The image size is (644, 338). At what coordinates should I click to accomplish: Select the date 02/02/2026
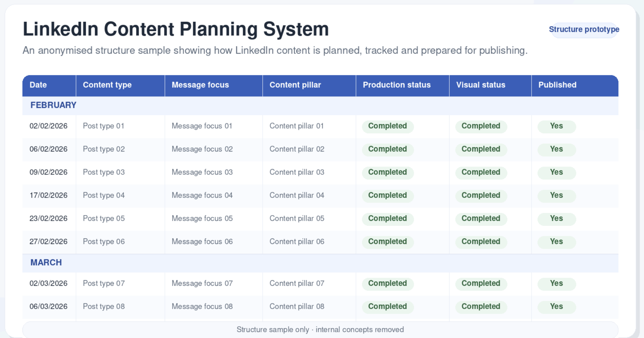coord(49,126)
